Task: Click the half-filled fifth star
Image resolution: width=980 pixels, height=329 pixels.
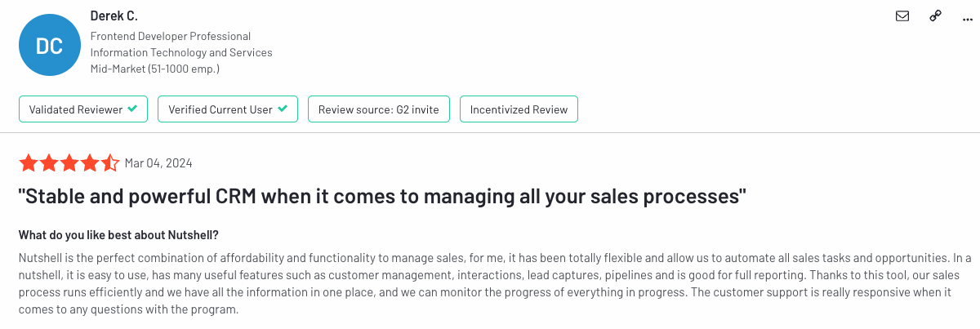Action: coord(110,162)
